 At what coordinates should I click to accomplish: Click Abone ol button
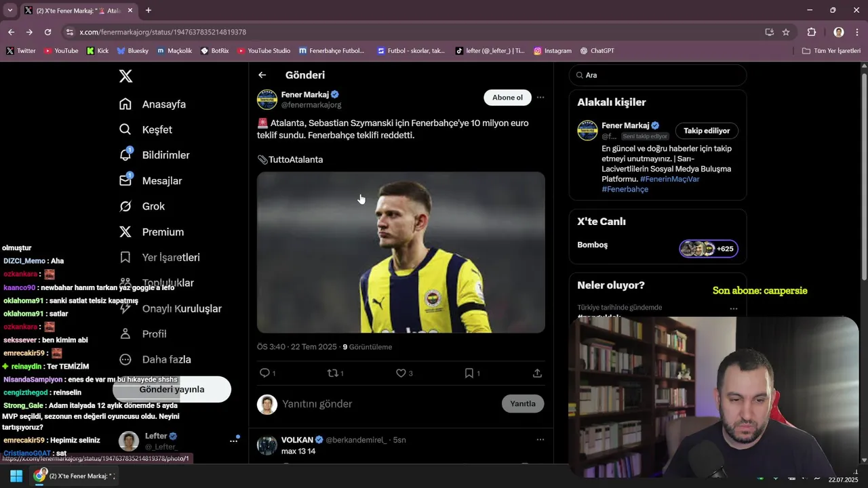pyautogui.click(x=507, y=98)
